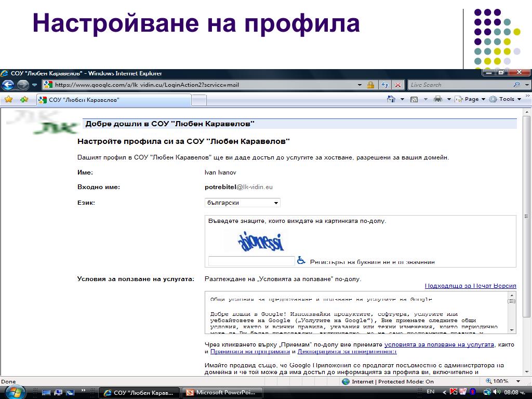Open the условията за ползване на услугата link
532x399 pixels.
(x=439, y=345)
